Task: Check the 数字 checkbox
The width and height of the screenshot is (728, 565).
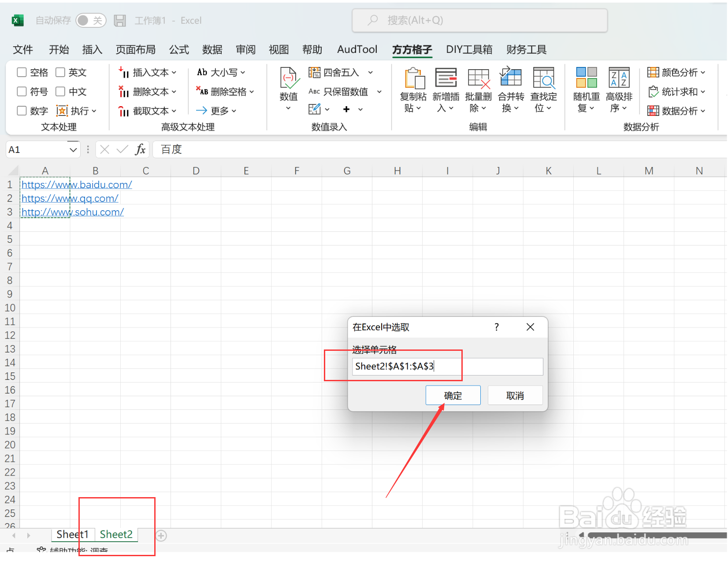Action: (x=22, y=111)
